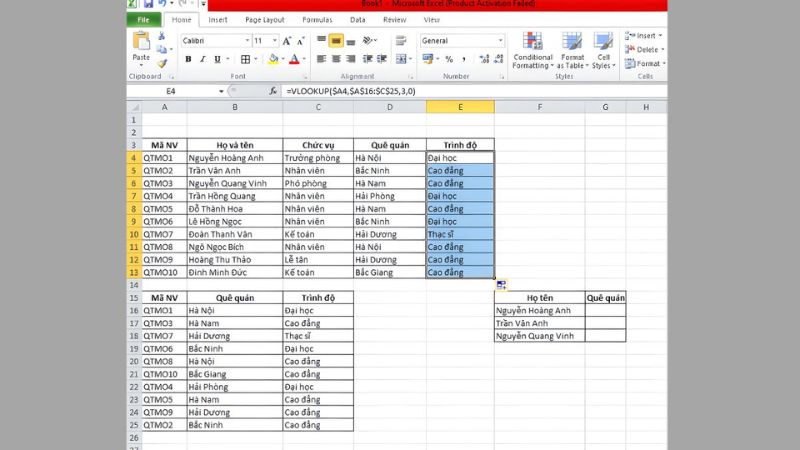Click the Cut scissors icon
This screenshot has width=800, height=450.
point(161,36)
